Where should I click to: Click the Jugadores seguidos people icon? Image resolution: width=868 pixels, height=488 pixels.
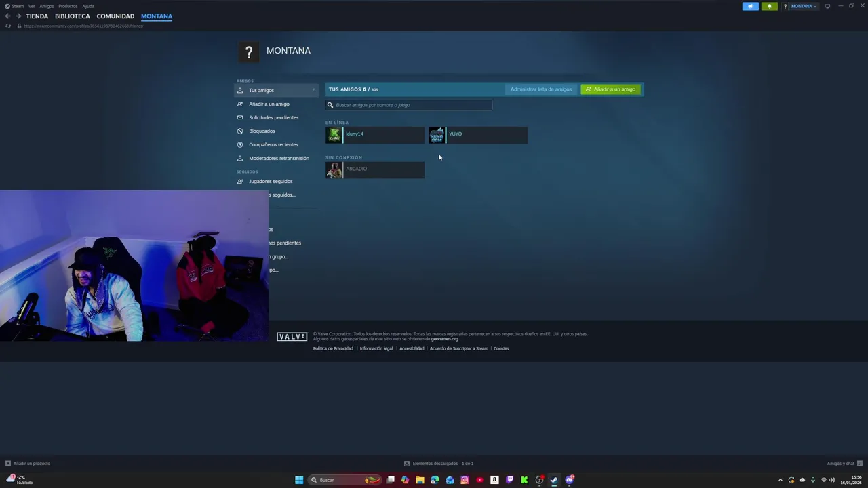tap(240, 181)
